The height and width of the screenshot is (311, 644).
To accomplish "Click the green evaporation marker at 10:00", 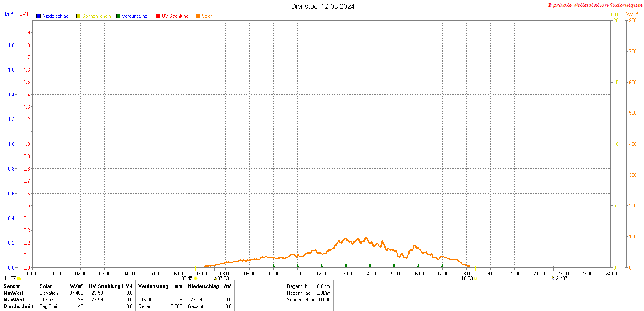I will (273, 265).
